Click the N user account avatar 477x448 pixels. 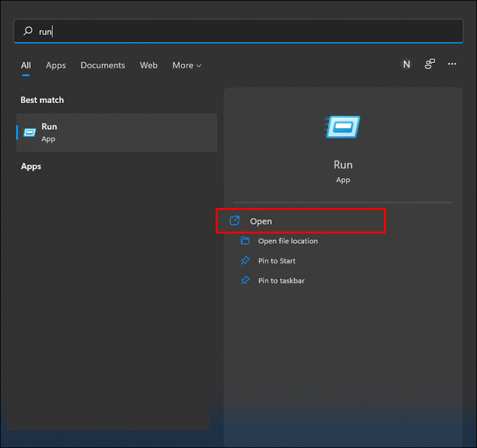pyautogui.click(x=406, y=64)
